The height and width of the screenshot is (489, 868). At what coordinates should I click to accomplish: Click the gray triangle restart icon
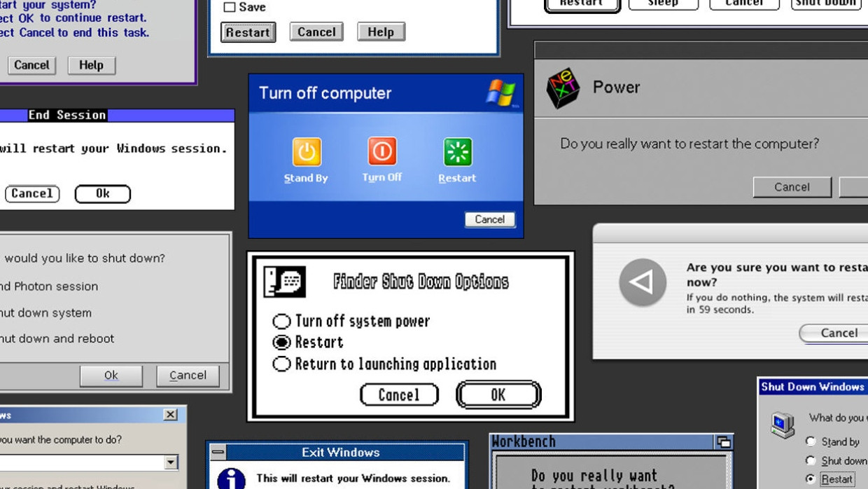pyautogui.click(x=642, y=282)
